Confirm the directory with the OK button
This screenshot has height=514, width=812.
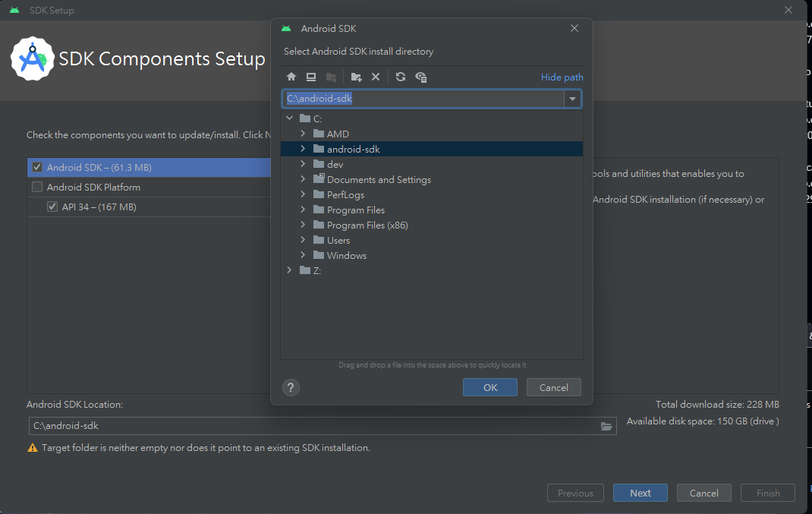click(489, 387)
